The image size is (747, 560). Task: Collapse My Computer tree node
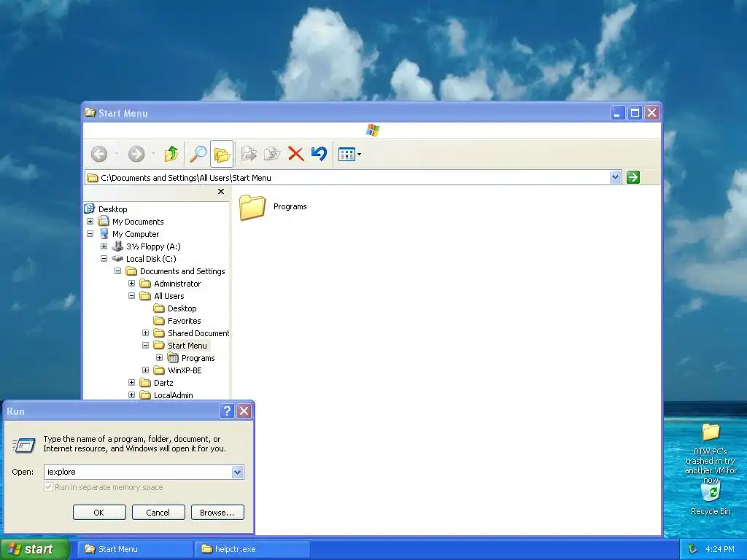pos(90,234)
